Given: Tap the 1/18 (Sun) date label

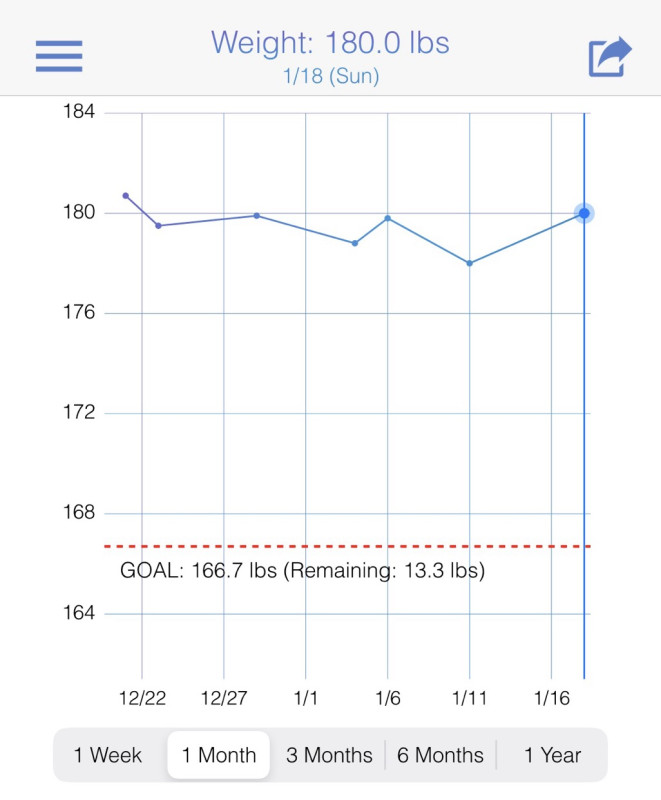Looking at the screenshot, I should click(x=330, y=75).
